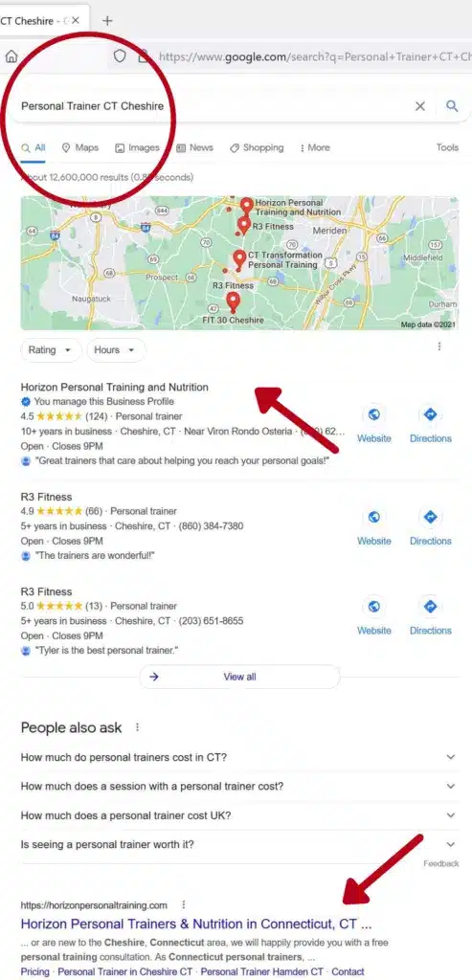This screenshot has width=472, height=980.
Task: Open three-dot options below the map
Action: pos(439,346)
